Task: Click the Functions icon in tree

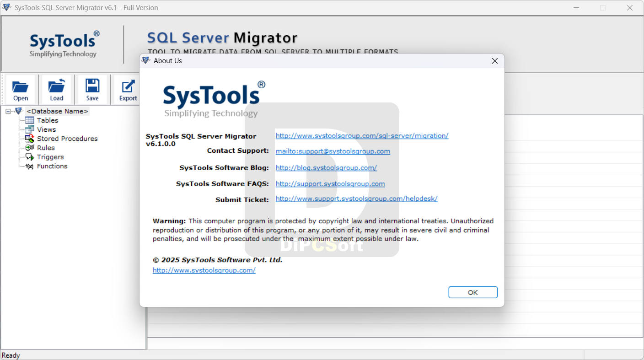Action: tap(30, 166)
